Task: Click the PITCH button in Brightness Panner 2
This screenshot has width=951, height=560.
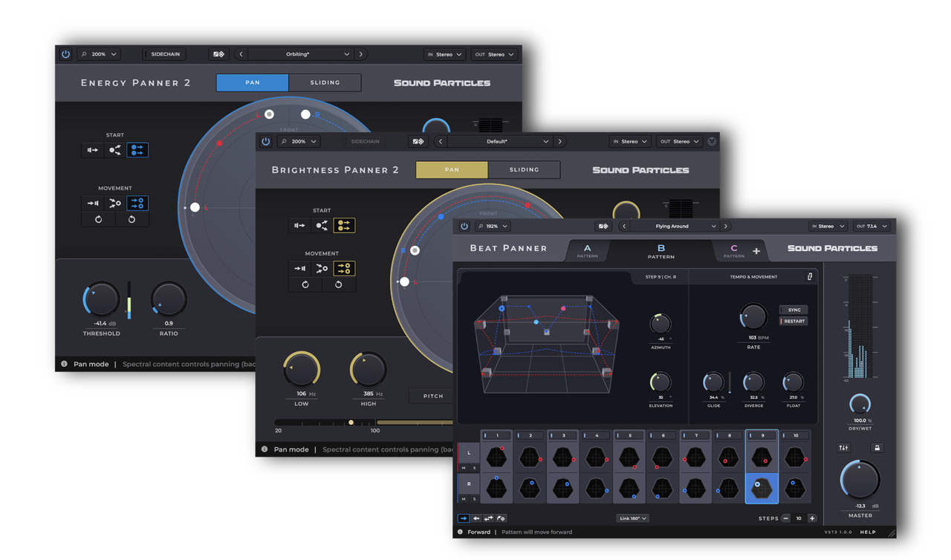Action: pyautogui.click(x=433, y=396)
